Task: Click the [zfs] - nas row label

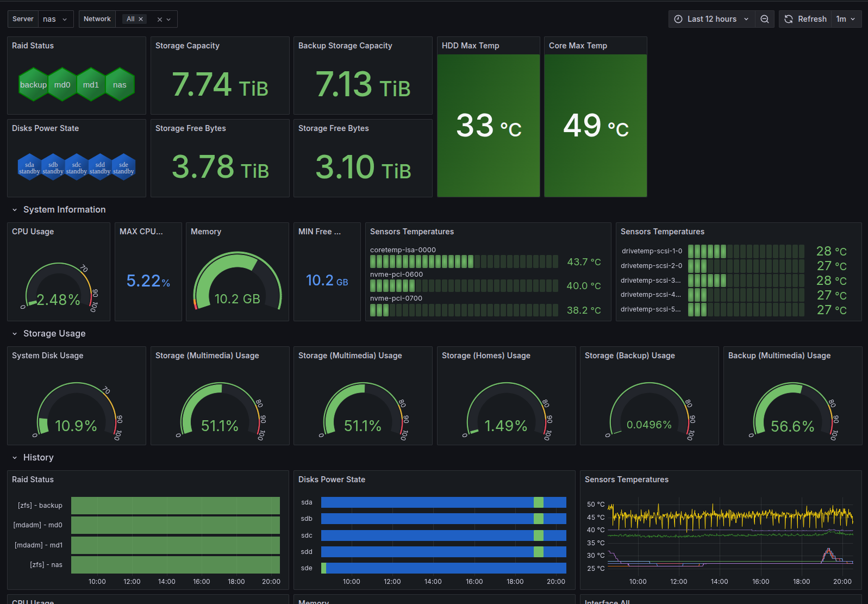Action: coord(46,565)
